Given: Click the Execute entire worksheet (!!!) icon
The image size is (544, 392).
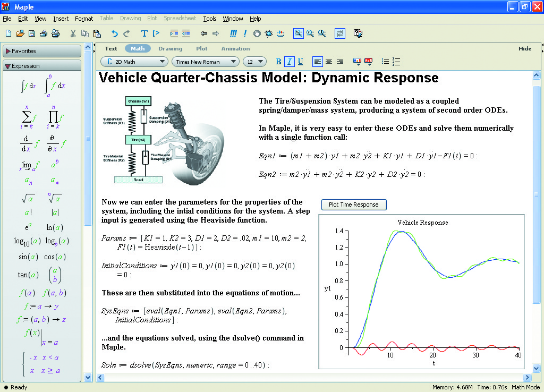Looking at the screenshot, I should [233, 33].
